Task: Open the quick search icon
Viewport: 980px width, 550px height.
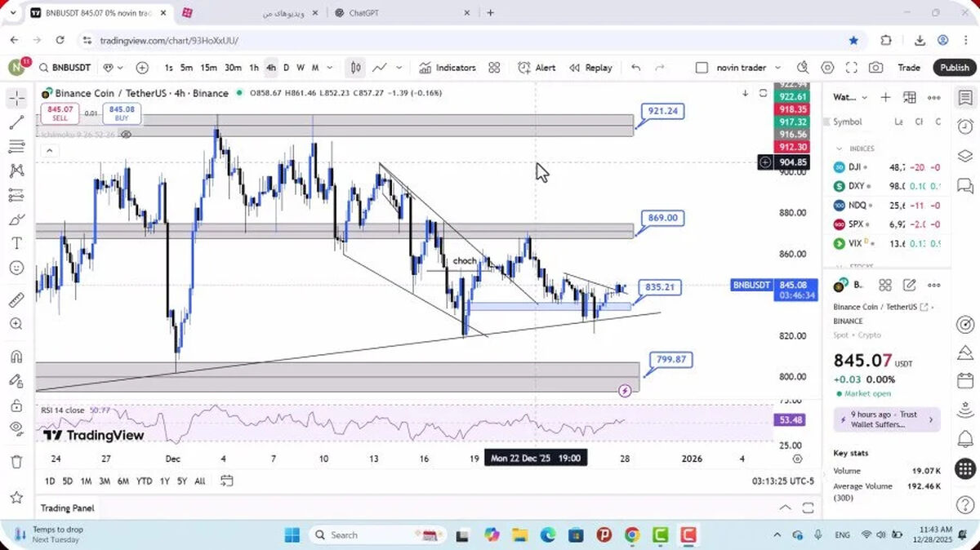Action: tap(803, 68)
